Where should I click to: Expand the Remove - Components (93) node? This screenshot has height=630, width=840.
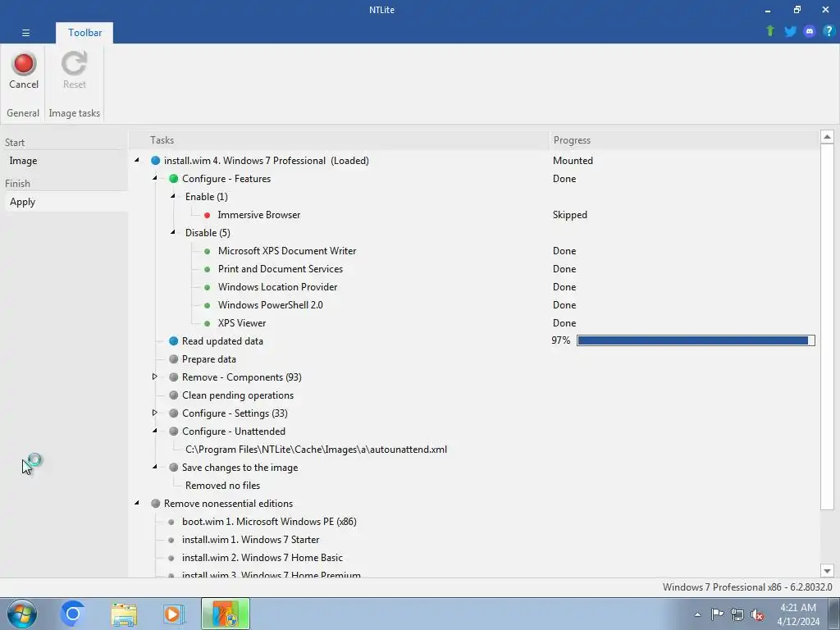155,377
